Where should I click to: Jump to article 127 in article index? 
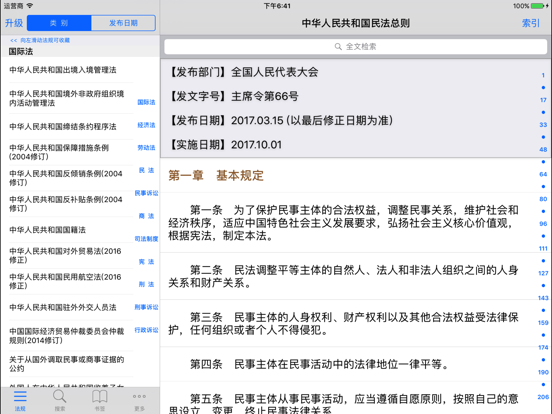click(543, 273)
